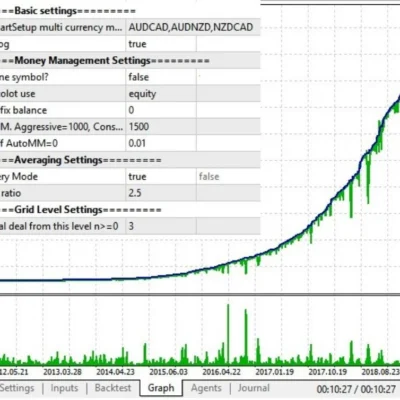Click the 'true' value in the 'ery Mode' row
Image resolution: width=400 pixels, height=400 pixels.
[x=137, y=177]
